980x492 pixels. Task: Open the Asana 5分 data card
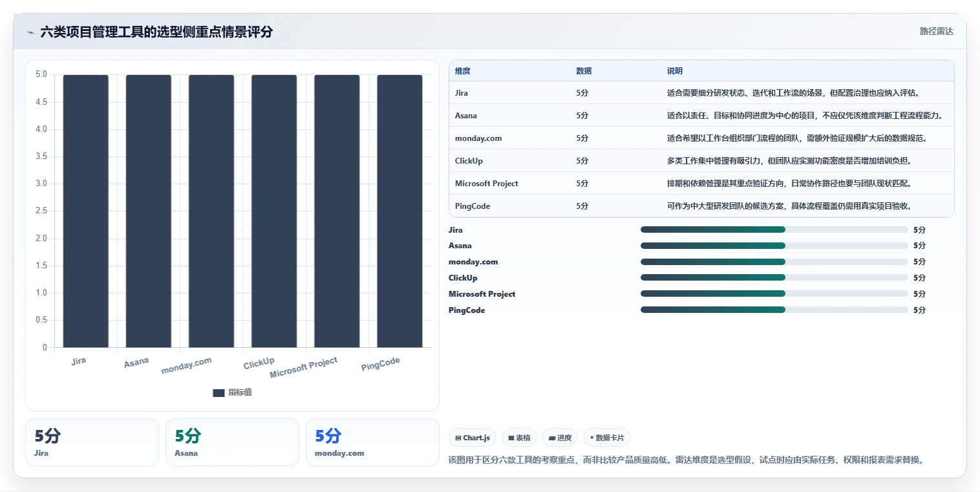[232, 442]
